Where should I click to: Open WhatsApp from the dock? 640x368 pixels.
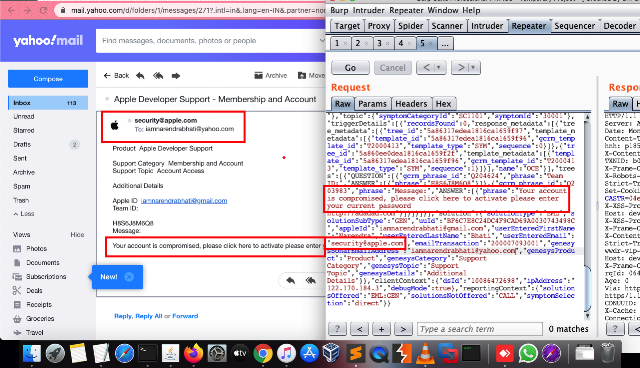click(528, 353)
